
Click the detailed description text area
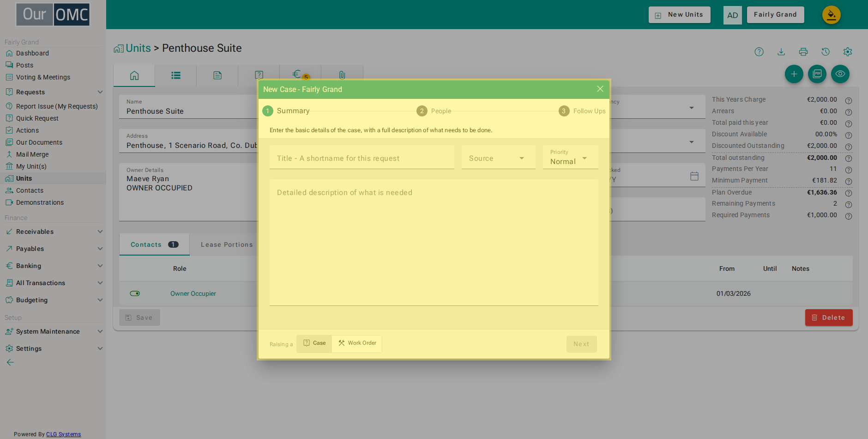[x=434, y=243]
